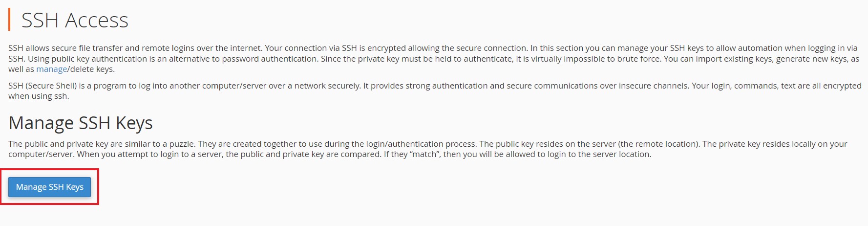The height and width of the screenshot is (226, 868).
Task: Click the text "/delete keys." after the manage link
Action: pyautogui.click(x=91, y=69)
